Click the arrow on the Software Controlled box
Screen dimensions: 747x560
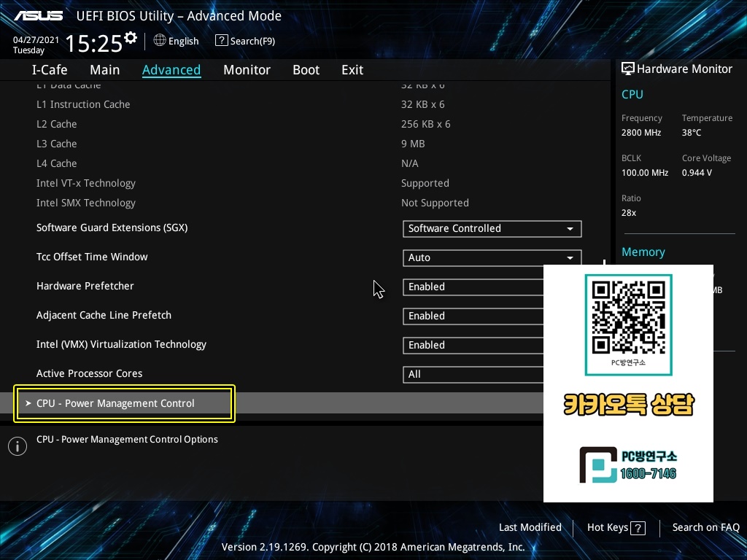click(x=570, y=229)
